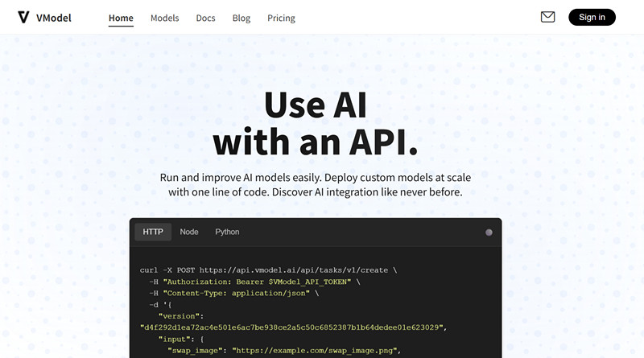Open the Models nav item
The width and height of the screenshot is (644, 358).
(x=165, y=18)
